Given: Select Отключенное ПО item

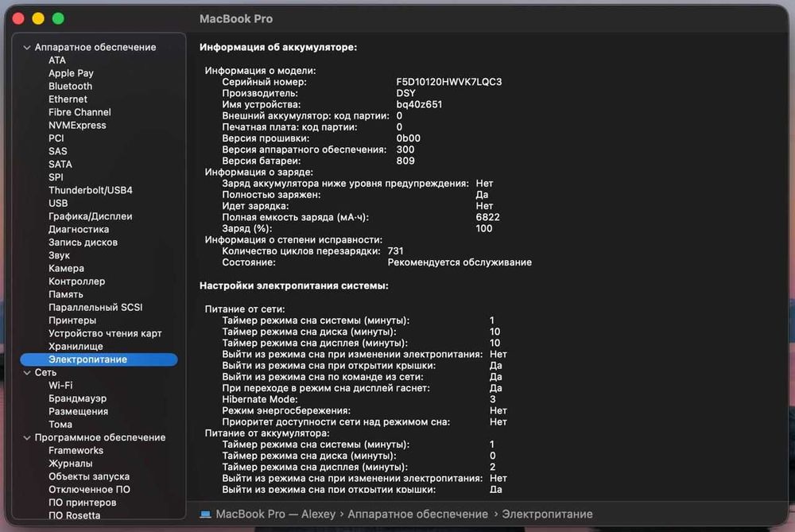Looking at the screenshot, I should tap(90, 490).
